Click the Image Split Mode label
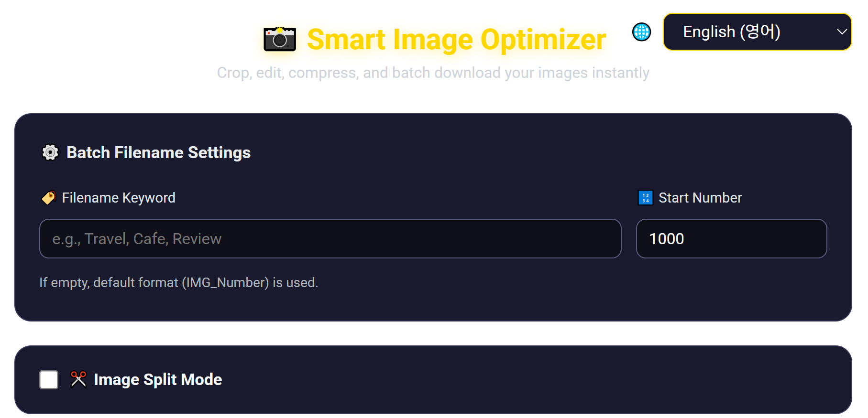 (158, 379)
